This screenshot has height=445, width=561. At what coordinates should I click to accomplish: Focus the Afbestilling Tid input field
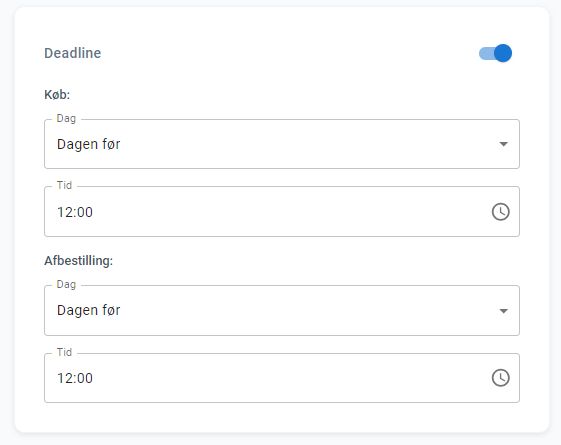coord(282,378)
